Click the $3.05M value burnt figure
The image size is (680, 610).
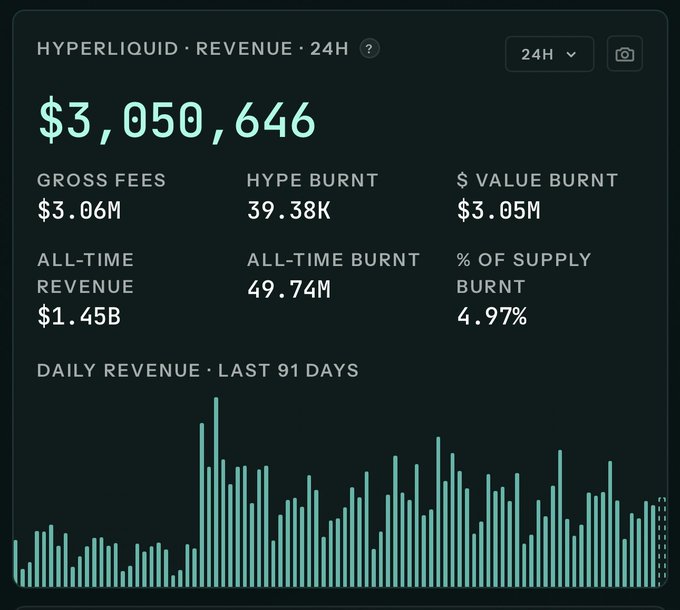(x=499, y=210)
